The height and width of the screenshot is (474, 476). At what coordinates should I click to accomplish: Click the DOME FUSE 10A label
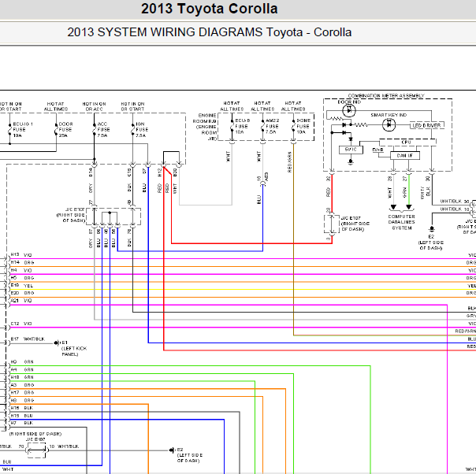coord(303,126)
